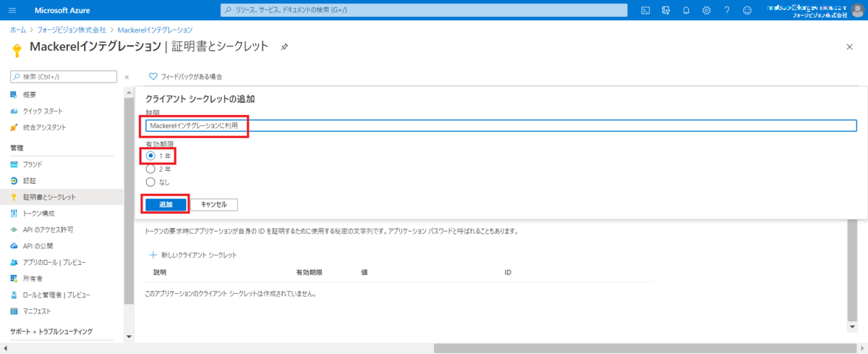Click the 値 column header
This screenshot has width=868, height=354.
point(364,272)
